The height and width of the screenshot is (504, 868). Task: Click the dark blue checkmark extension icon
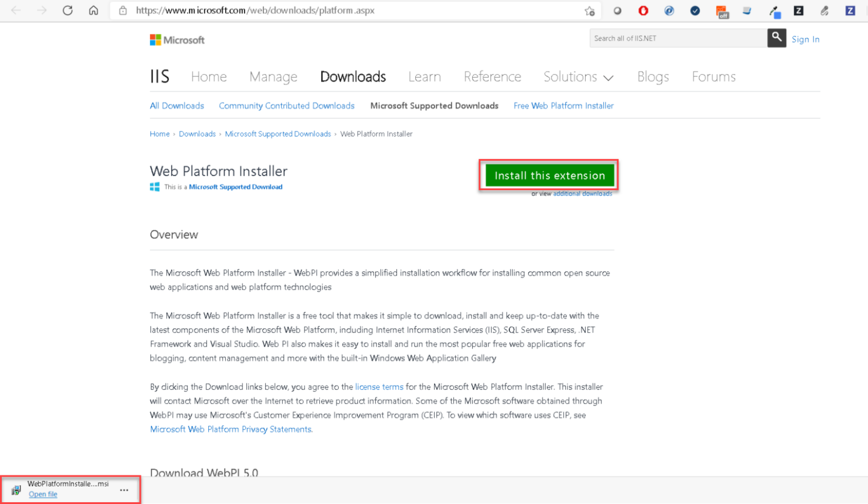(x=695, y=10)
